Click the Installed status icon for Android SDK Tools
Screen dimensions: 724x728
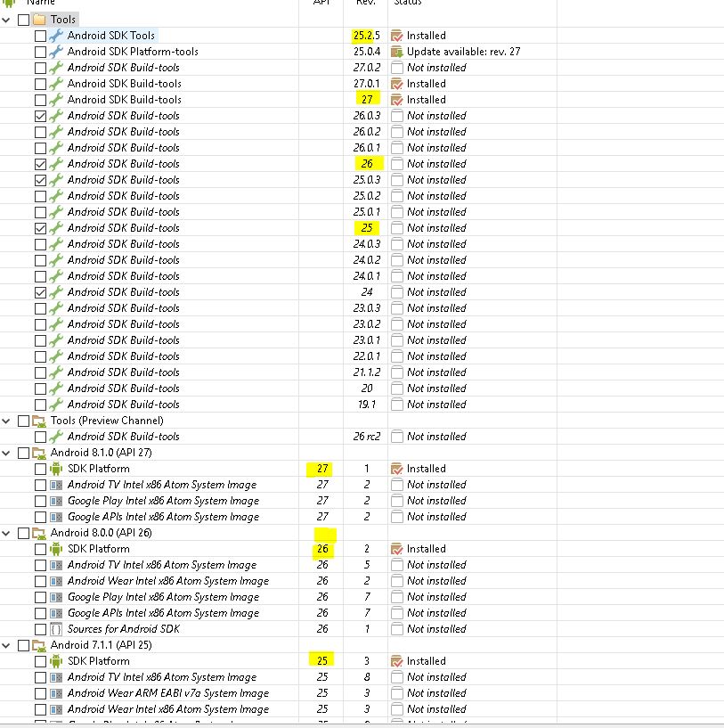tap(397, 36)
